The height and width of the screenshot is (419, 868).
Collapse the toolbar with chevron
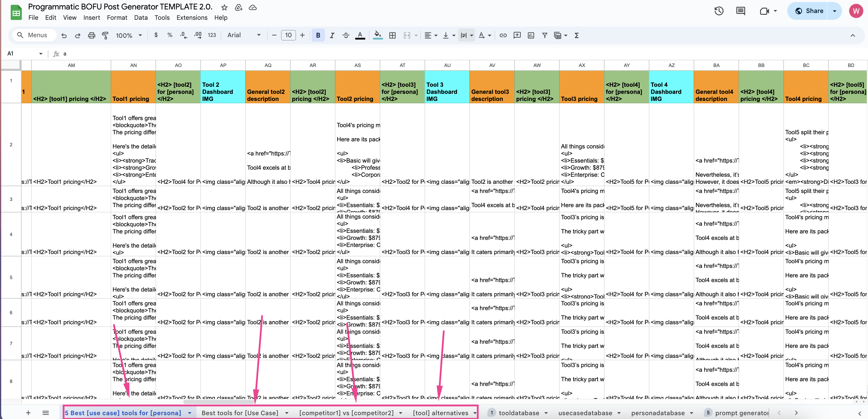853,35
